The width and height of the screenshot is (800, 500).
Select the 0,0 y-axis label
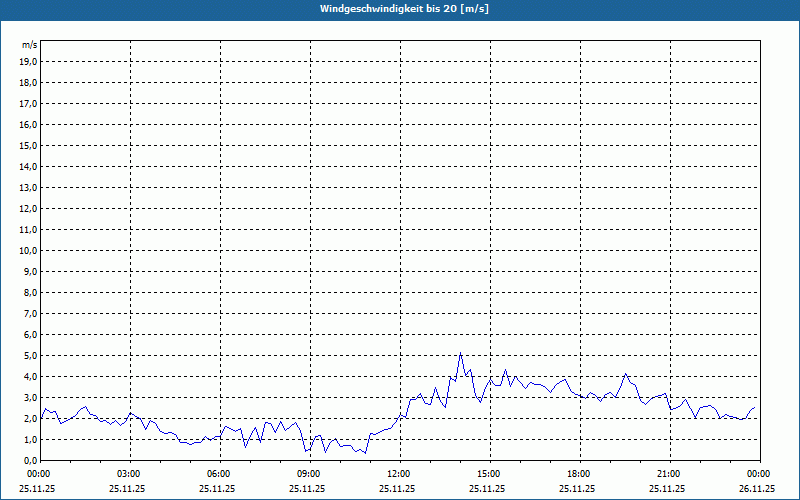tap(30, 460)
